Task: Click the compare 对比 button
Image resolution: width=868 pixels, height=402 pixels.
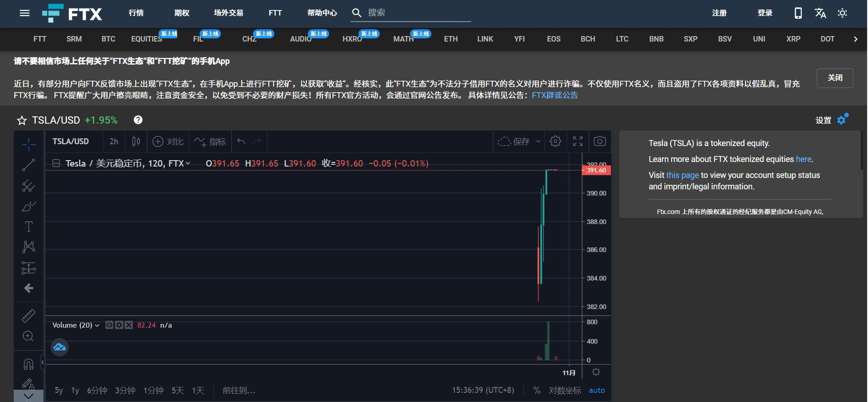Action: [168, 141]
